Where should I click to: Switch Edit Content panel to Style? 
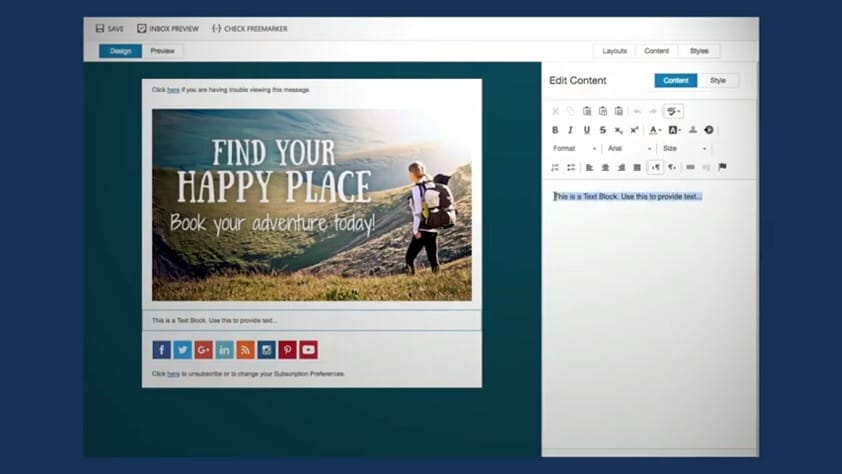pyautogui.click(x=718, y=80)
